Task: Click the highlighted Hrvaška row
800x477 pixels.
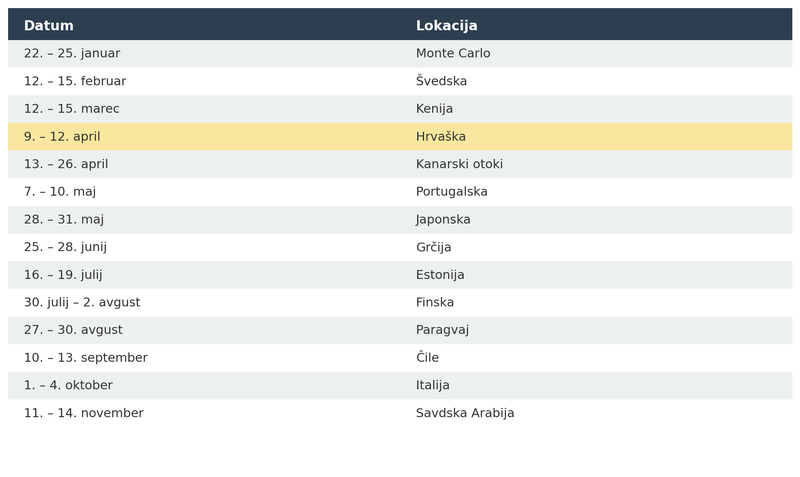Action: point(400,137)
